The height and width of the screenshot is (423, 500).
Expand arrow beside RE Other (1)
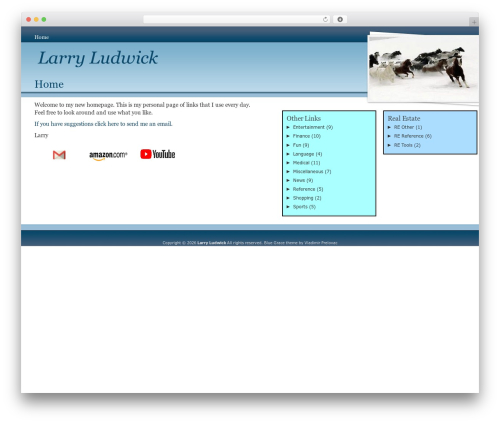pos(389,127)
